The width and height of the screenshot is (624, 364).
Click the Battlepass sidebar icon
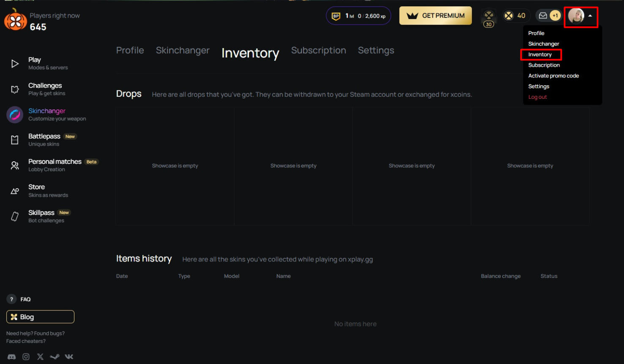15,140
